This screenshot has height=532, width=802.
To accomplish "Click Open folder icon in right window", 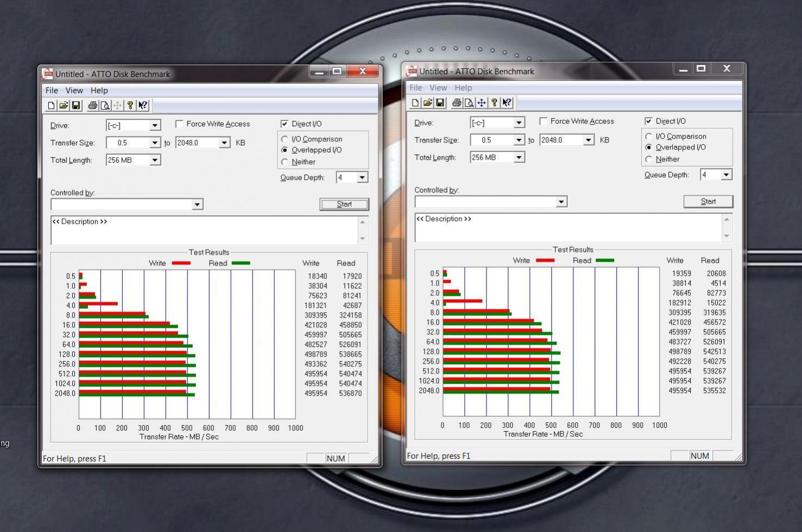I will click(428, 103).
